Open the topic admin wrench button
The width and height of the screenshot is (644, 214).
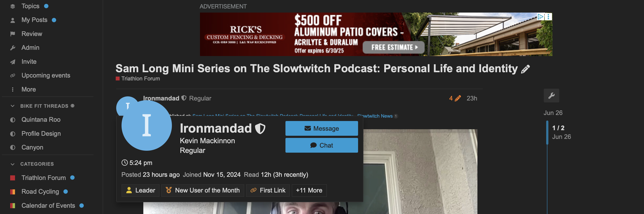(551, 95)
